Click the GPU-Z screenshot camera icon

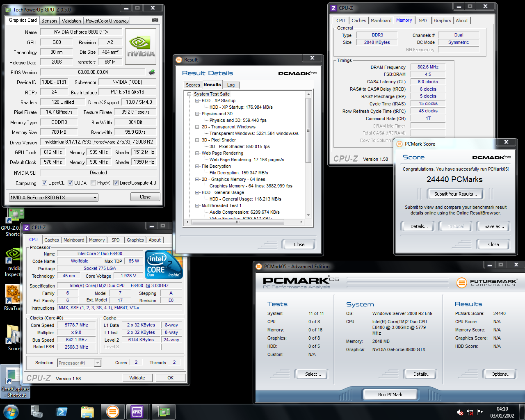(x=155, y=20)
